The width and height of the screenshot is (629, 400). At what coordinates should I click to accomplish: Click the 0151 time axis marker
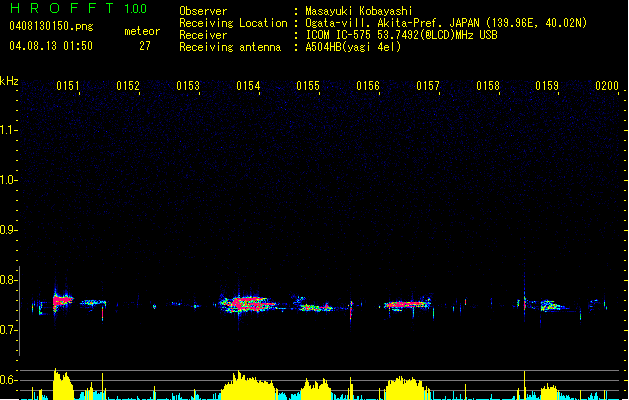68,86
